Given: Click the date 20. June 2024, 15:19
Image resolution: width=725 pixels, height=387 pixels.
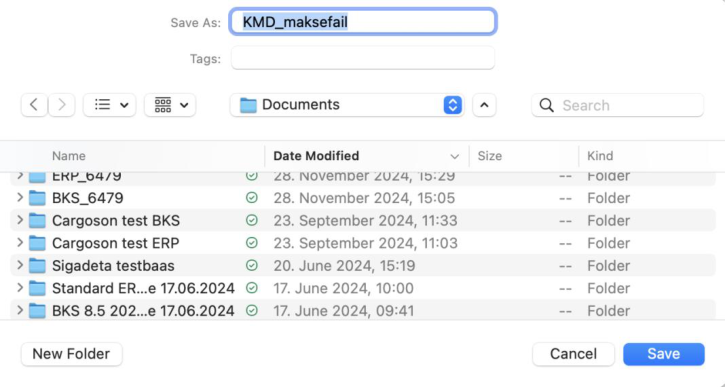Looking at the screenshot, I should tap(344, 266).
